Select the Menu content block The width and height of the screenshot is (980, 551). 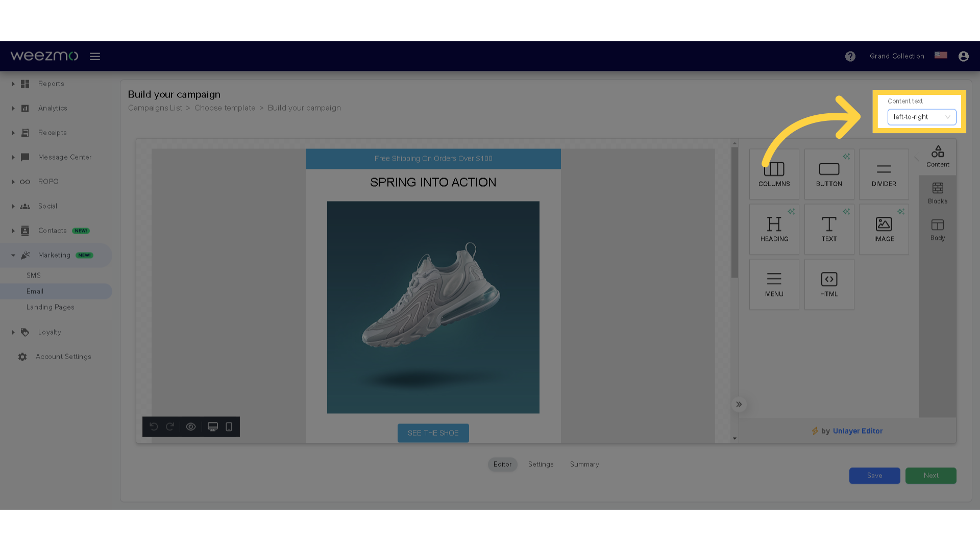pos(774,284)
